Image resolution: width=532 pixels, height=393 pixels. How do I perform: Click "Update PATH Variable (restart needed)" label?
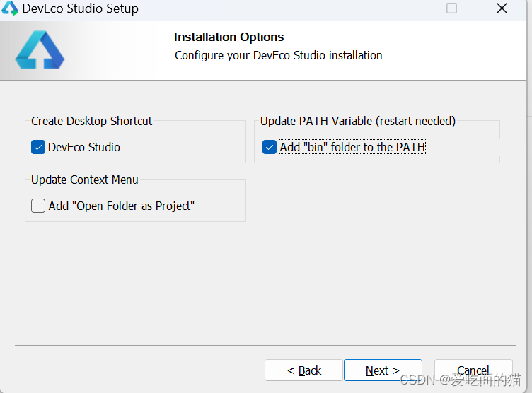tap(357, 121)
